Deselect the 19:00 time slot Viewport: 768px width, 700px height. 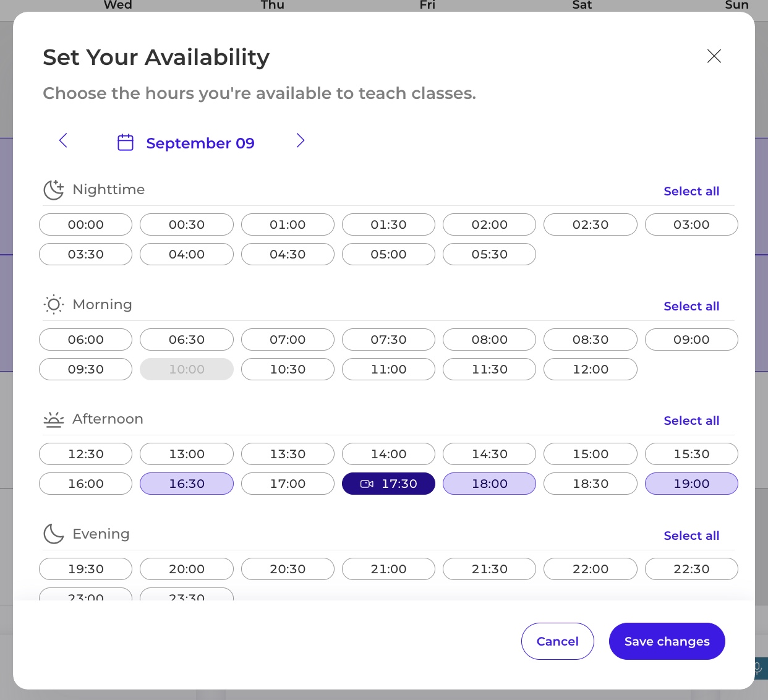691,484
